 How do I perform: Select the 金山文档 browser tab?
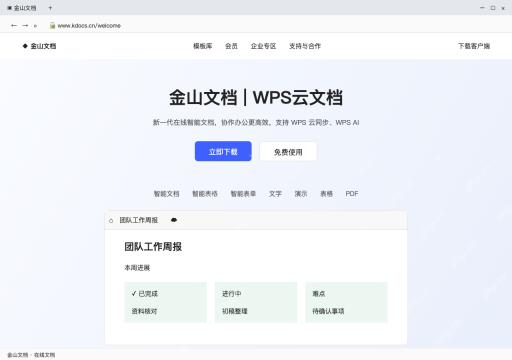[x=22, y=8]
